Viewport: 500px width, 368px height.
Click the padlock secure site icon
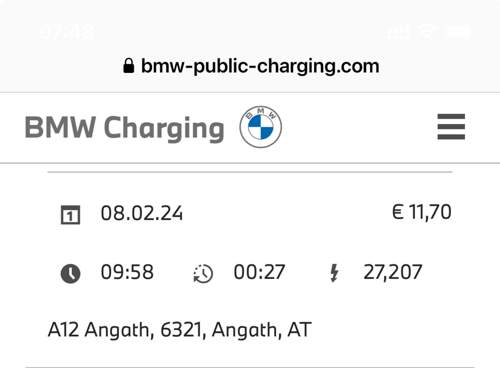[129, 66]
